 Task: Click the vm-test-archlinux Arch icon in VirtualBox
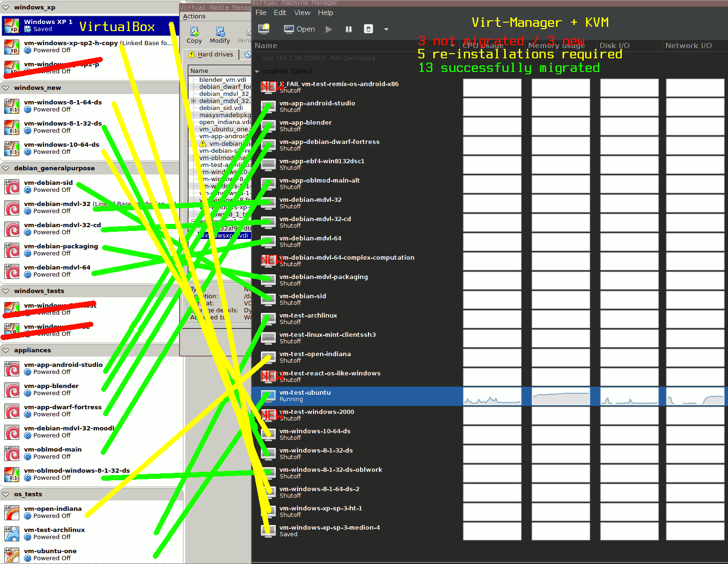[x=12, y=533]
